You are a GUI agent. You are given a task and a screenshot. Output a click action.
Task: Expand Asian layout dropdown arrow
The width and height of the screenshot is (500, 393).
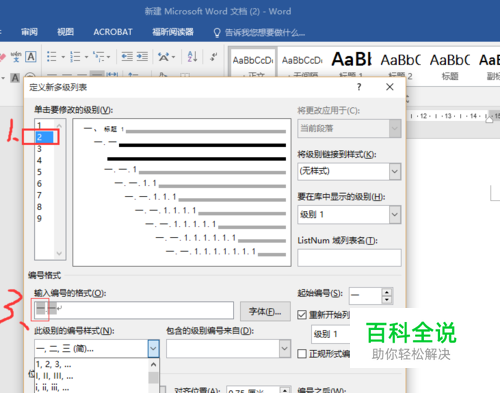tap(173, 57)
